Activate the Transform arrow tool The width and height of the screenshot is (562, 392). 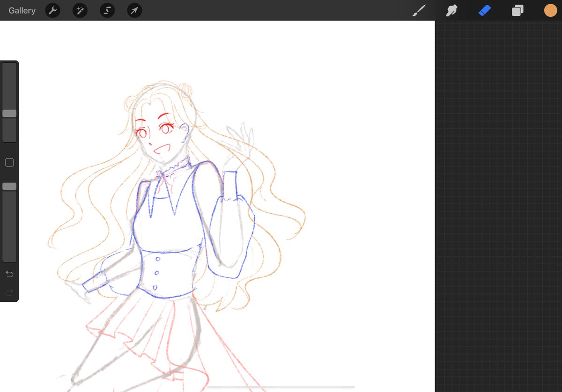coord(135,10)
